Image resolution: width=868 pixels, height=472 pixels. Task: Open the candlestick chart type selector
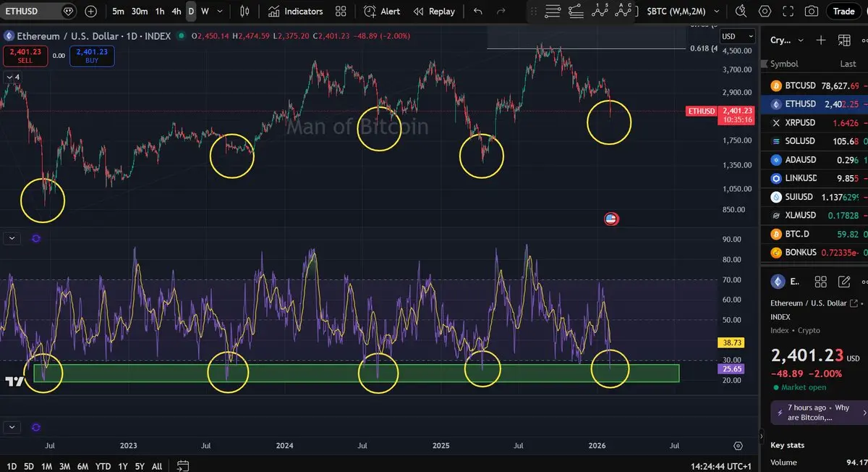point(244,12)
